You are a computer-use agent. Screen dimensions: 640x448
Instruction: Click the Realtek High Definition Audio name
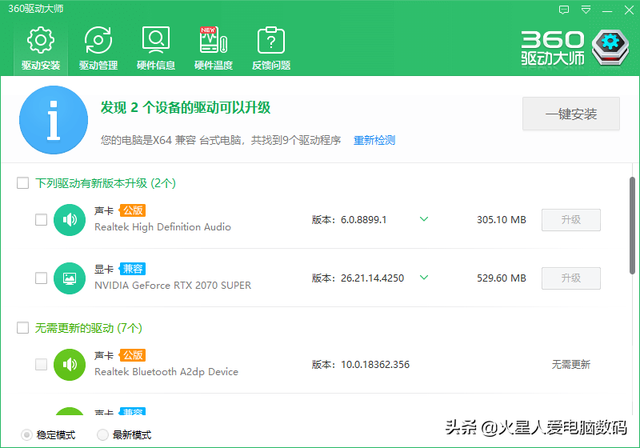[x=162, y=227]
